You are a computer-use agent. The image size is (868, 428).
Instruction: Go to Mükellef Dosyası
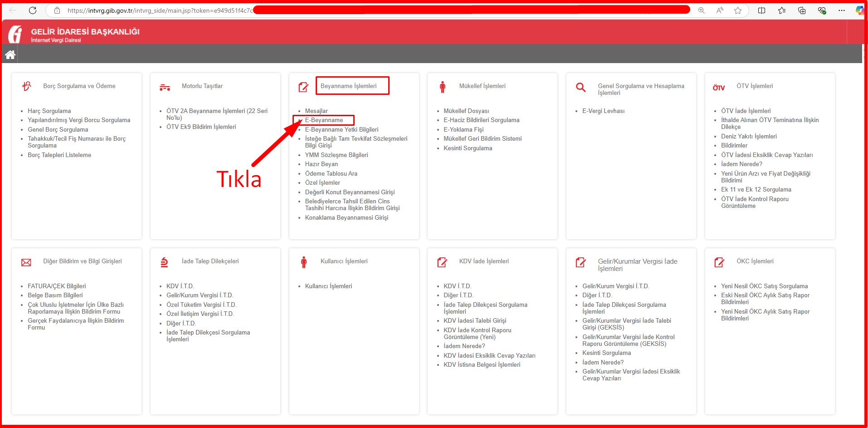pos(466,111)
